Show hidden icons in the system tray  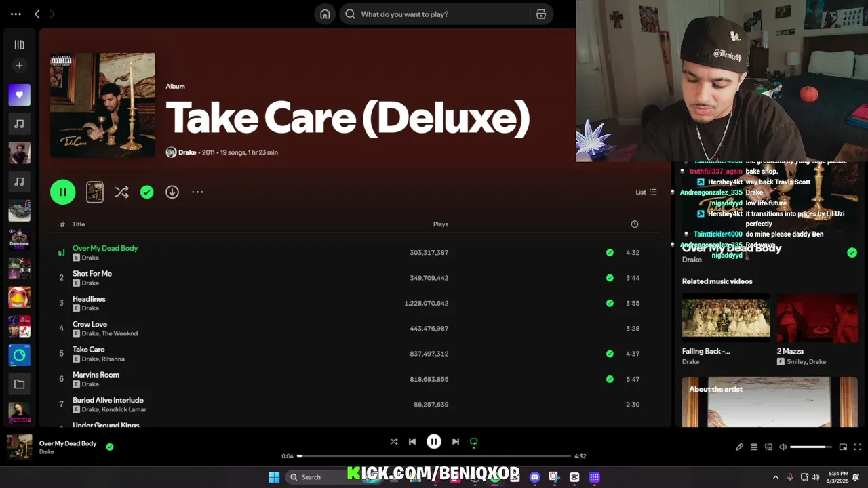776,477
